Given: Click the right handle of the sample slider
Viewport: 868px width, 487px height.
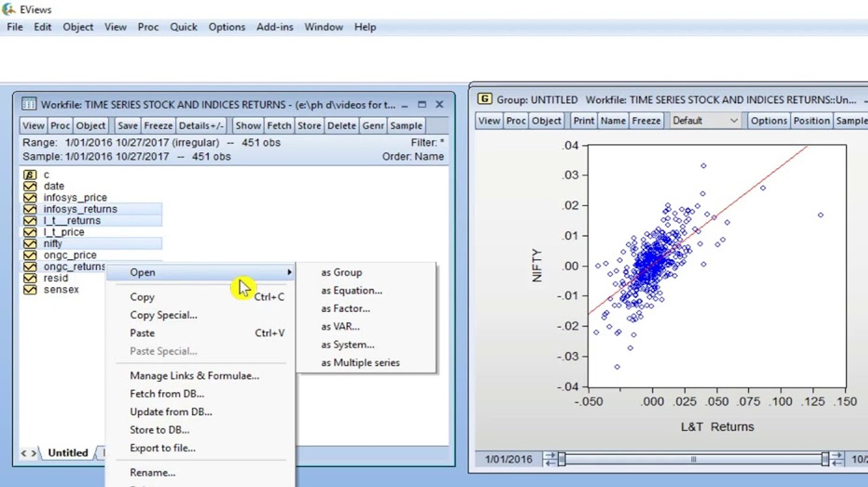Looking at the screenshot, I should (x=825, y=459).
